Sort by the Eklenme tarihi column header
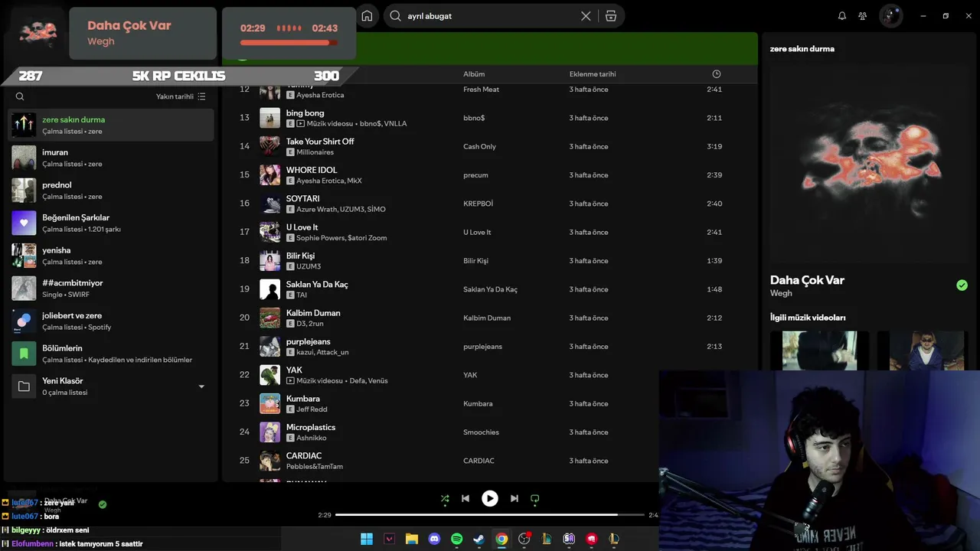Screen dimensions: 980x551 point(593,74)
